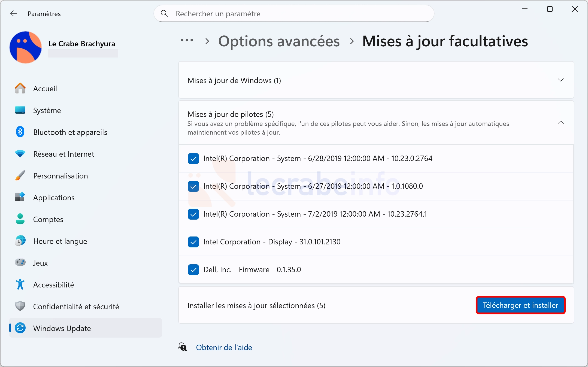Open the Obtenir de l'aide link
The image size is (588, 367).
(x=224, y=347)
